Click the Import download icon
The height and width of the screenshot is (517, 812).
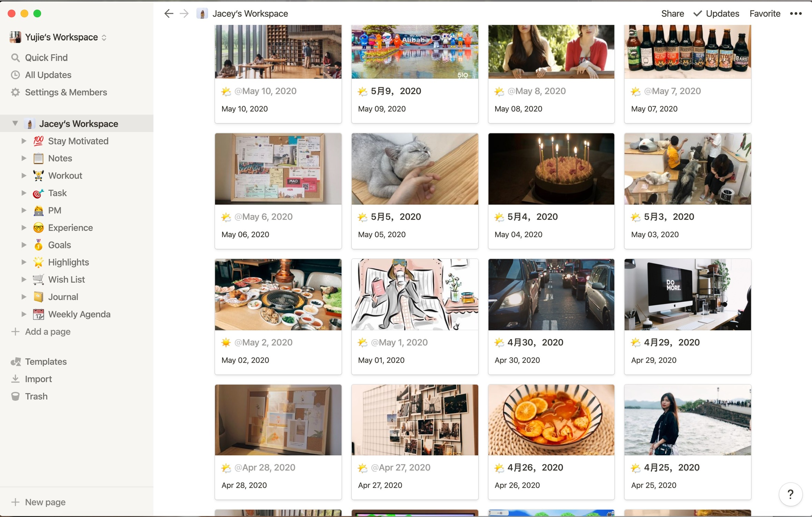15,379
